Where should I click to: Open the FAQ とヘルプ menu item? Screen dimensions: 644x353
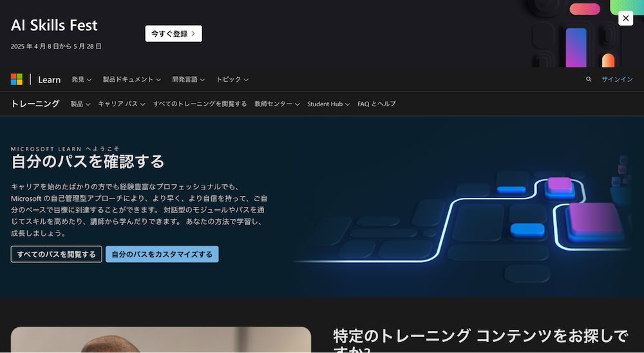point(377,104)
